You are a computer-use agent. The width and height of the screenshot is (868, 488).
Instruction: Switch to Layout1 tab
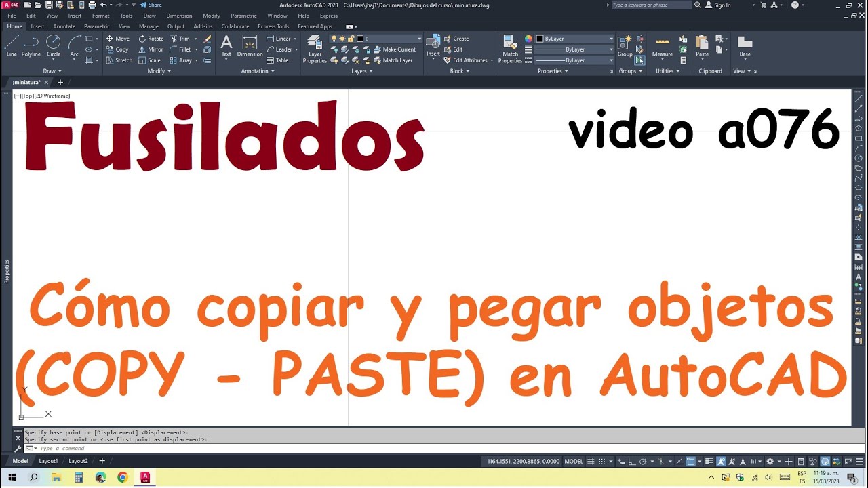point(48,461)
